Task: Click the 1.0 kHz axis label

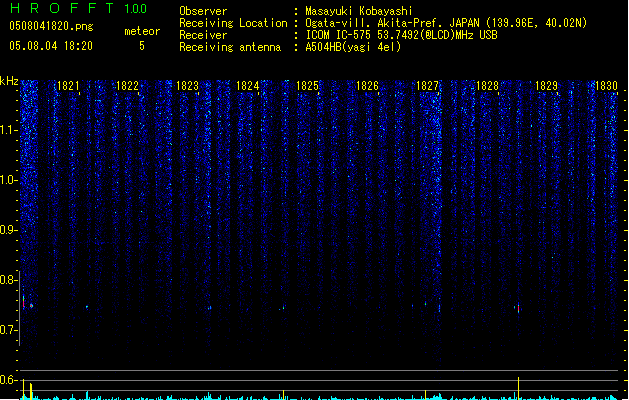Action: (9, 180)
